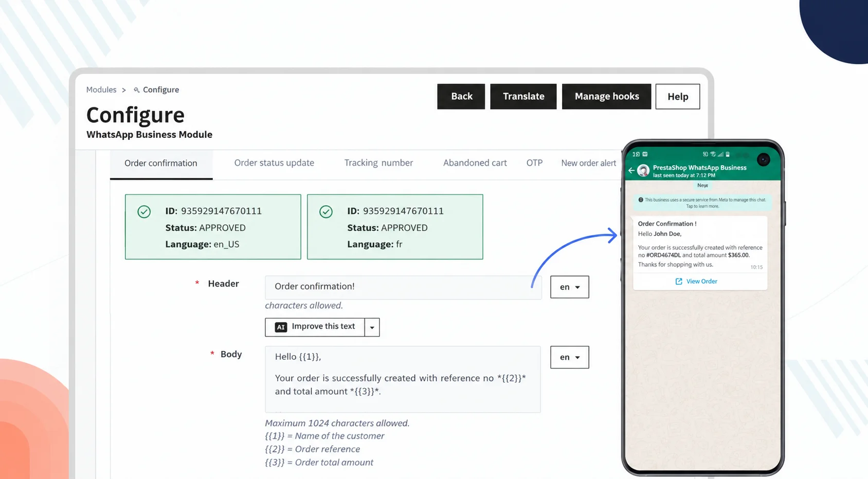Open the OTP tab
The width and height of the screenshot is (868, 479).
[x=534, y=163]
